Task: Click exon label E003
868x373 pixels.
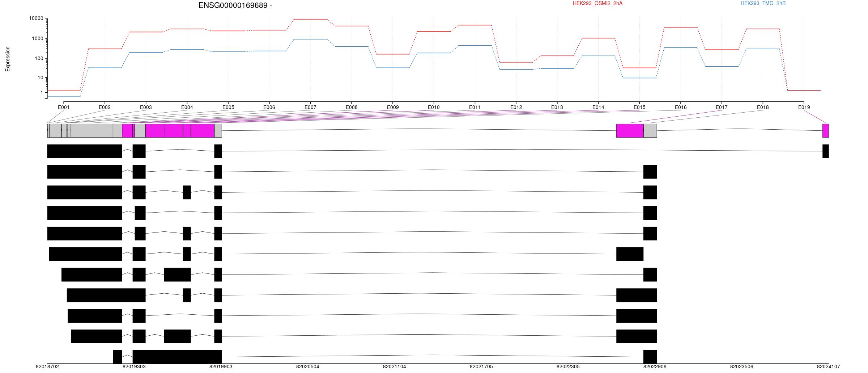Action: click(146, 107)
